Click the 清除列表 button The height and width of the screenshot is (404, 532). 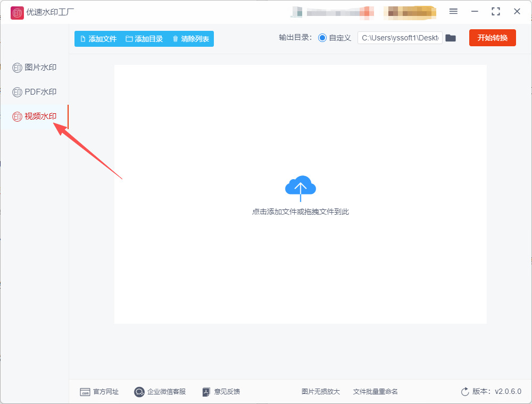point(190,39)
